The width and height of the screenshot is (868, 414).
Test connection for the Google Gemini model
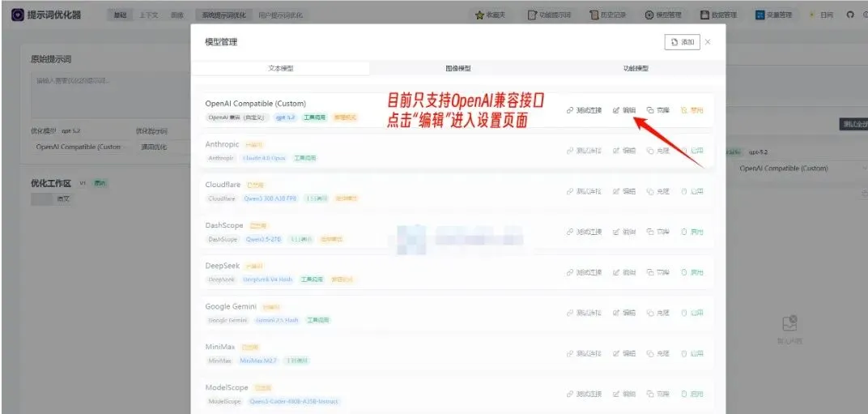tap(584, 313)
